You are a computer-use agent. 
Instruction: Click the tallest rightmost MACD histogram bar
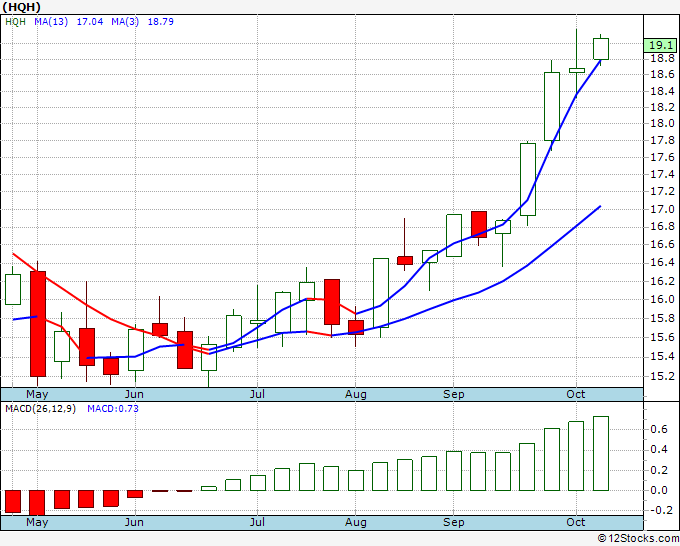pyautogui.click(x=601, y=453)
